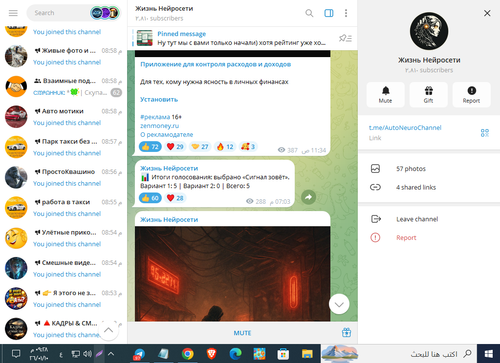
Task: Launch Microsoft Edge from taskbar
Action: click(235, 354)
